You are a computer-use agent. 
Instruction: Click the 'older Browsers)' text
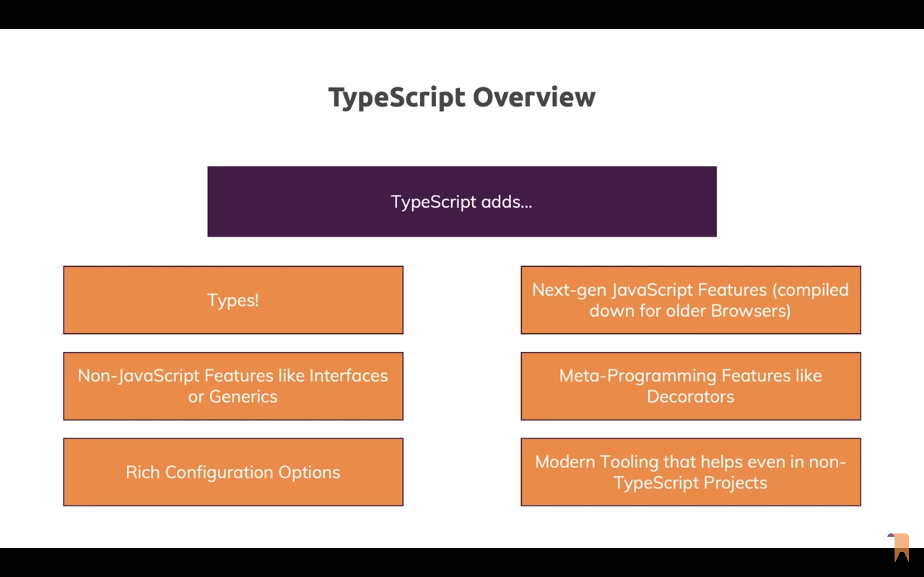coord(729,311)
